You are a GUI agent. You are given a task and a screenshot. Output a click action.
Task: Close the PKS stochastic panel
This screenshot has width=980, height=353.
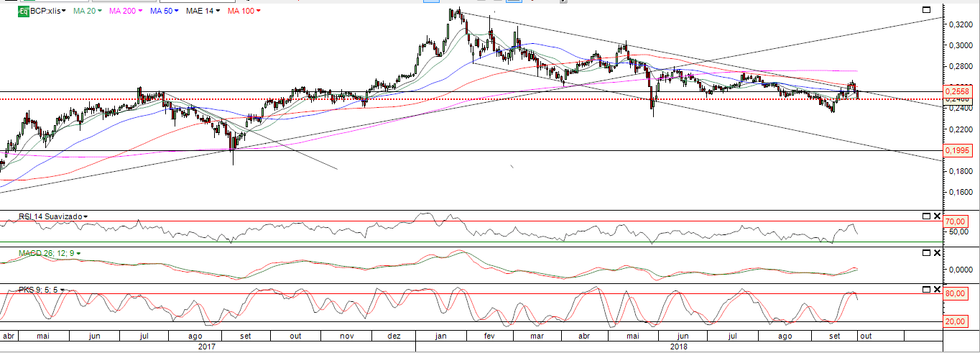click(936, 289)
